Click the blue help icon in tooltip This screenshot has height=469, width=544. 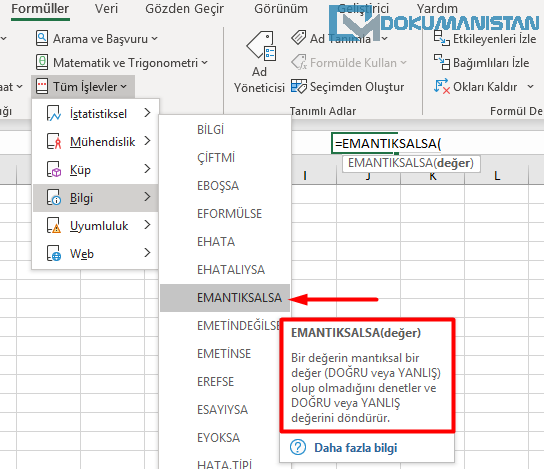pyautogui.click(x=298, y=447)
